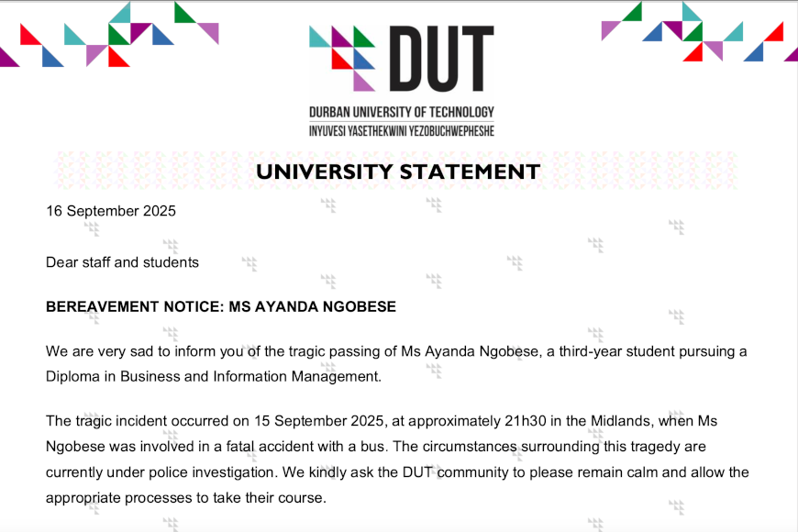Click the Dear staff and students greeting
798x532 pixels.
coord(122,262)
